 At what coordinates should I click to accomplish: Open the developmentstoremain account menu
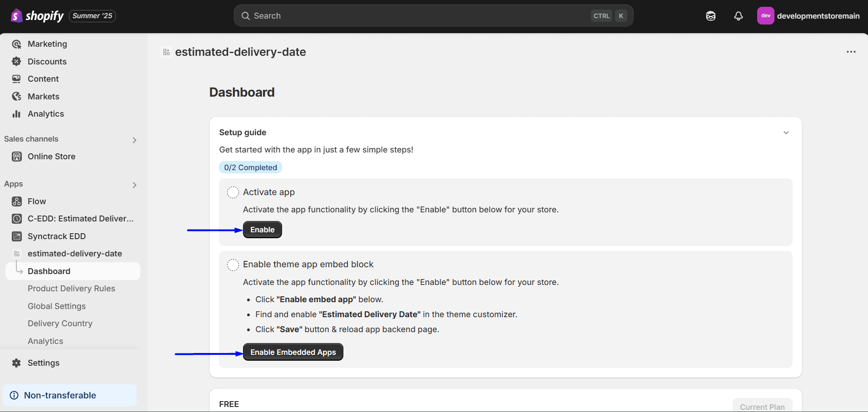click(x=808, y=16)
